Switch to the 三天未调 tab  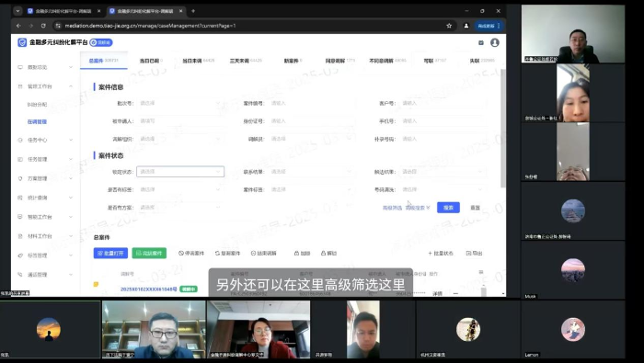point(246,61)
